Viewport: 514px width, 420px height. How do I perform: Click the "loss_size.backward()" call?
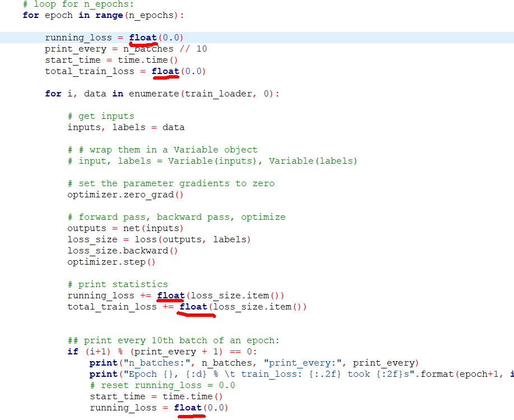point(122,251)
